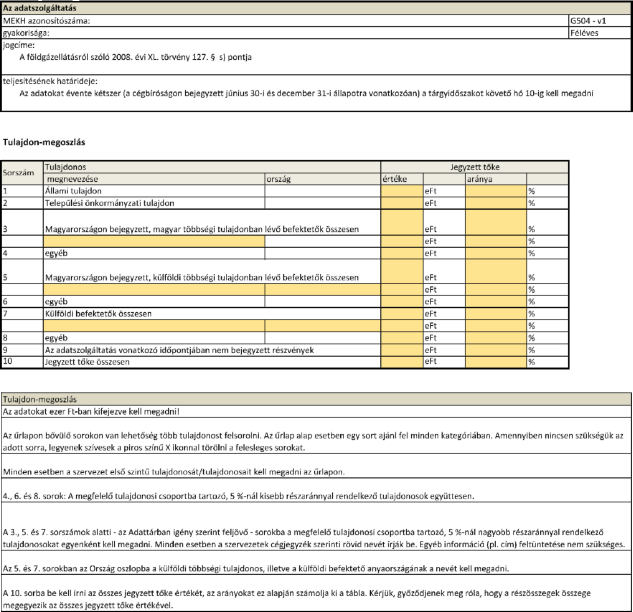This screenshot has height=612, width=633.
Task: Select aránya field of row 6 egyéb
Action: point(496,302)
